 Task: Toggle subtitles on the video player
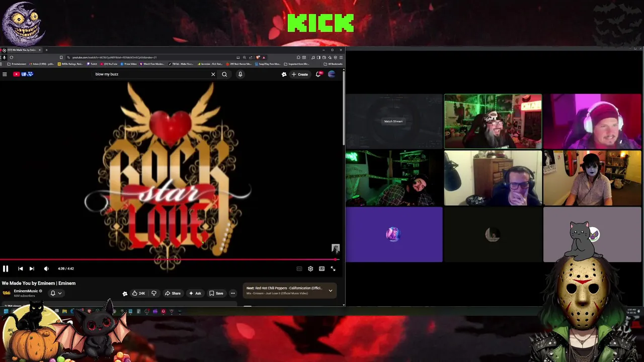tap(299, 268)
